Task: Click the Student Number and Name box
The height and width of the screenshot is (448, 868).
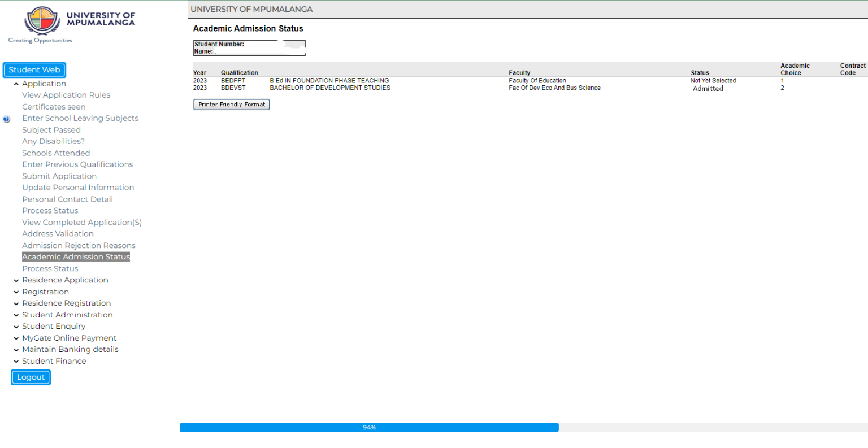Action: click(249, 47)
